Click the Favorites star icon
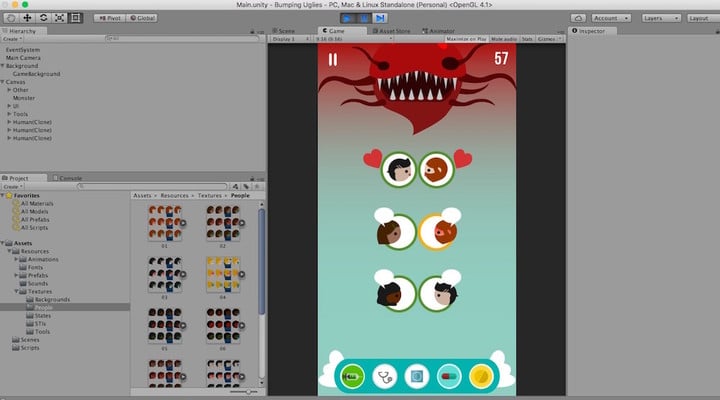720x400 pixels. 9,195
